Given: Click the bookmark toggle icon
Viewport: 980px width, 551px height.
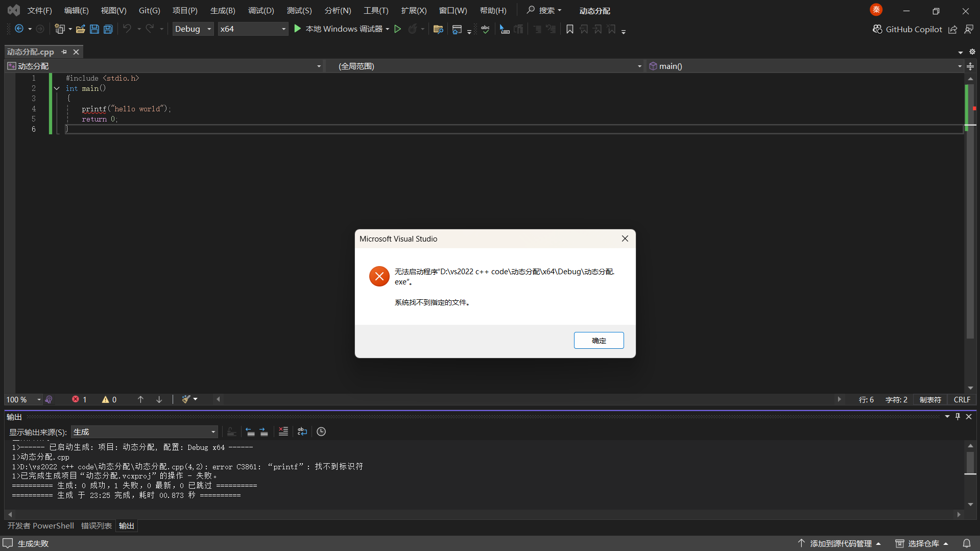Looking at the screenshot, I should [x=570, y=29].
